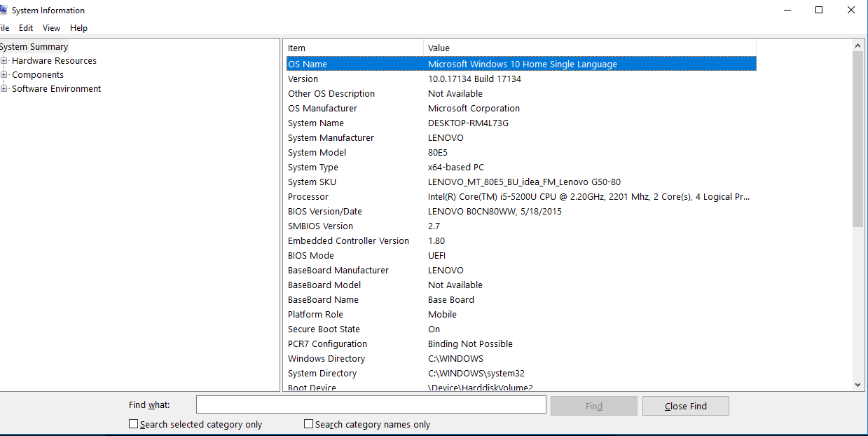Click the Find button

pyautogui.click(x=594, y=406)
